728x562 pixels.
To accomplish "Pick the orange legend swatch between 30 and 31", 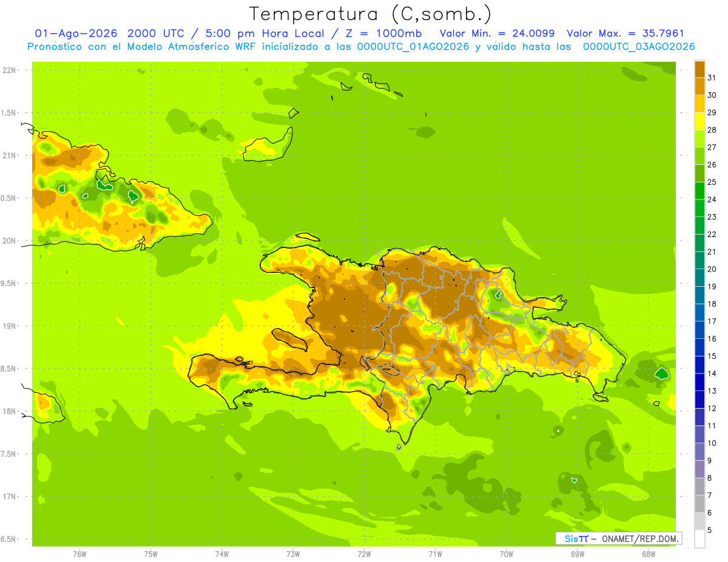I will tap(699, 86).
